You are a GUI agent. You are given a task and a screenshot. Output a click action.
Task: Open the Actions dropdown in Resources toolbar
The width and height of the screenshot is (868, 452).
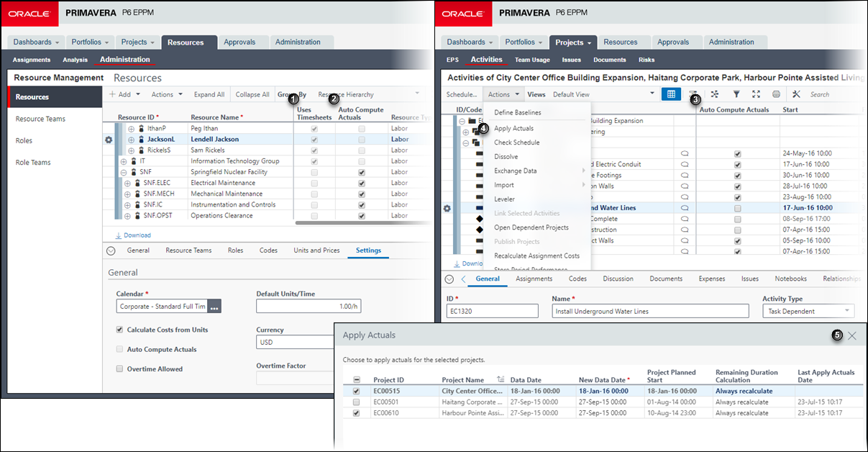[x=167, y=94]
